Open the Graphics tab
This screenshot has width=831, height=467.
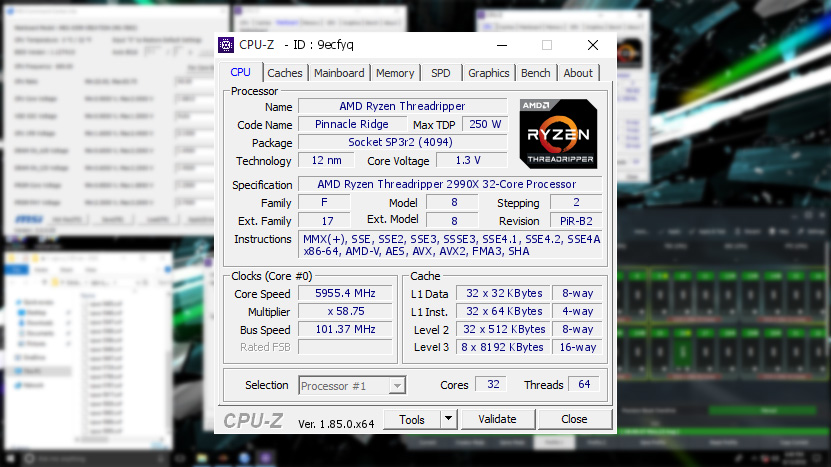pyautogui.click(x=489, y=73)
